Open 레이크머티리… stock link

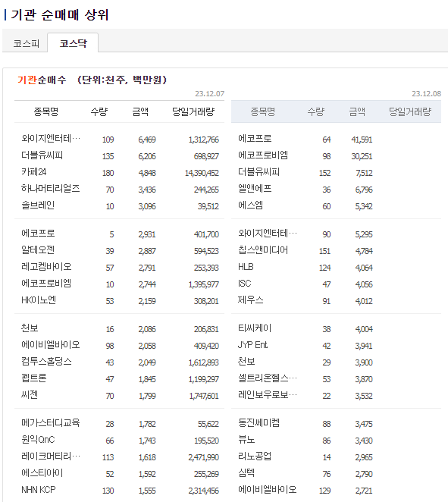point(51,457)
